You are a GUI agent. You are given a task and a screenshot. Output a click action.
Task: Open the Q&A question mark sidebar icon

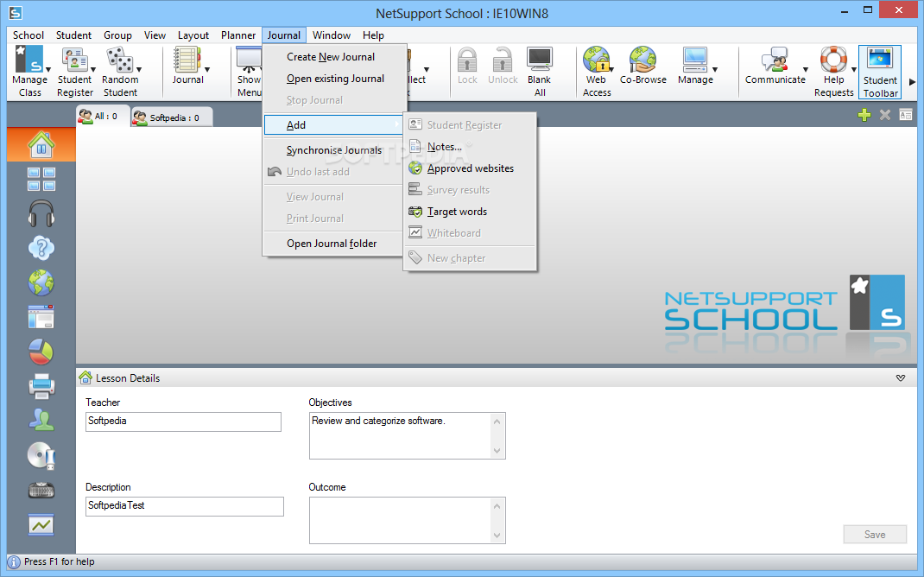[41, 248]
